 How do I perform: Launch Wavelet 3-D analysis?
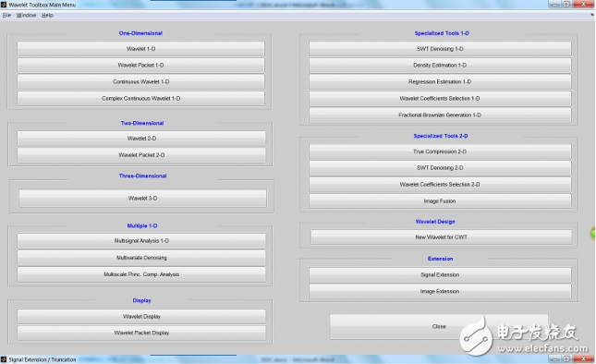(x=142, y=199)
